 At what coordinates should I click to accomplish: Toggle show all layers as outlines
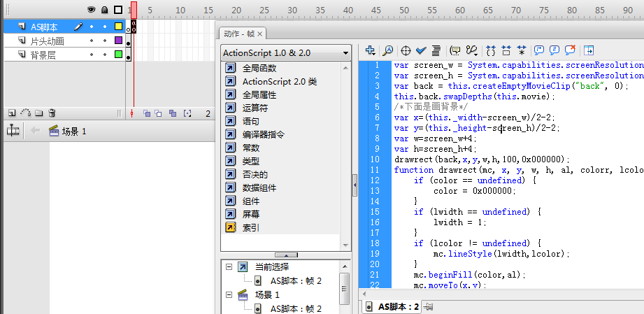point(118,10)
